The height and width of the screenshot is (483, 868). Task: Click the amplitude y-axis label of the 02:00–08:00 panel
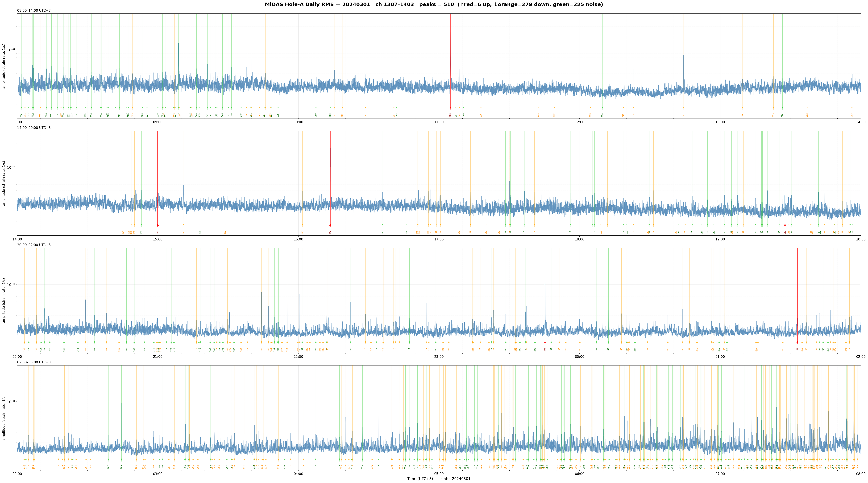(4, 418)
